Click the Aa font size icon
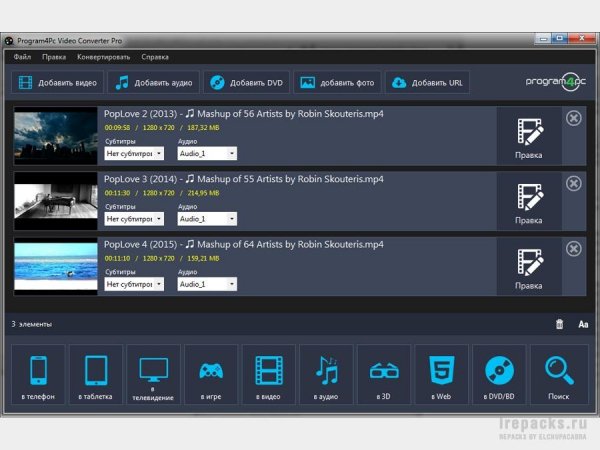 [x=583, y=324]
